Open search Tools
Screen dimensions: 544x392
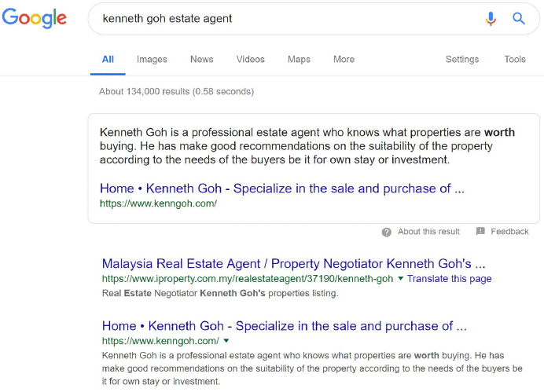click(515, 59)
